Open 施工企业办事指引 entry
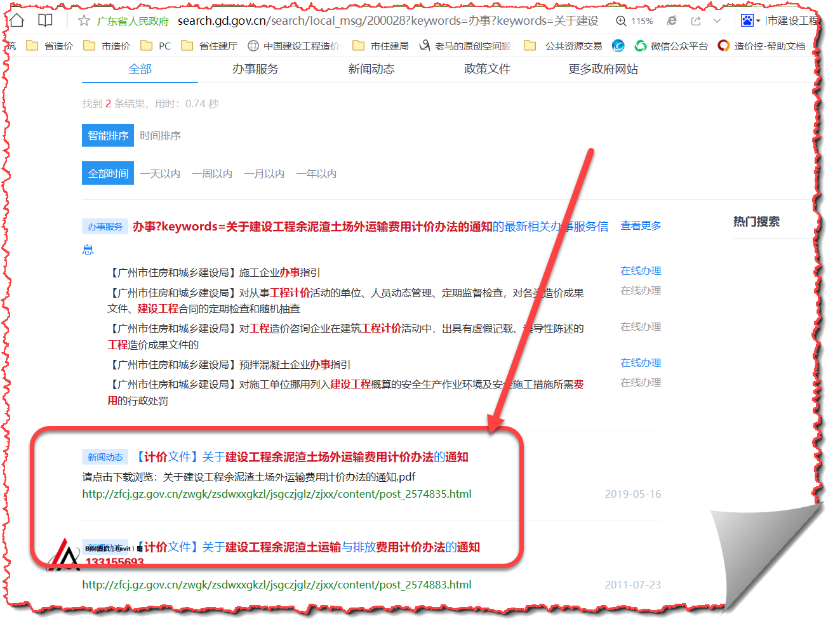This screenshot has height=631, width=840. click(214, 272)
